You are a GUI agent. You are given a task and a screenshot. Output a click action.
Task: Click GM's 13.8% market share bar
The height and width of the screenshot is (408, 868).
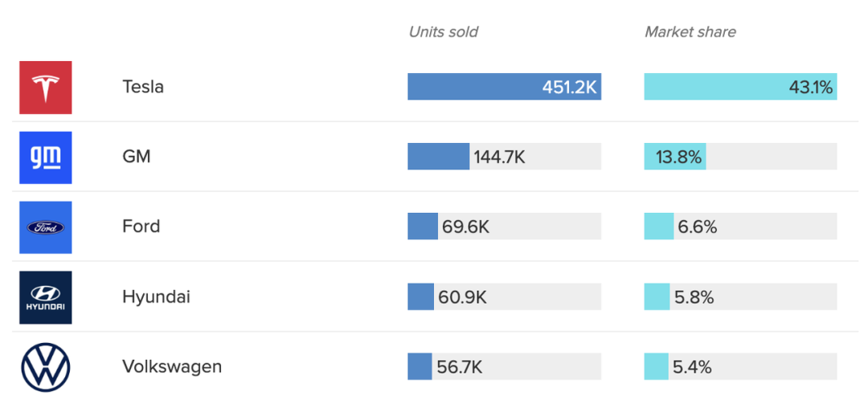click(675, 157)
